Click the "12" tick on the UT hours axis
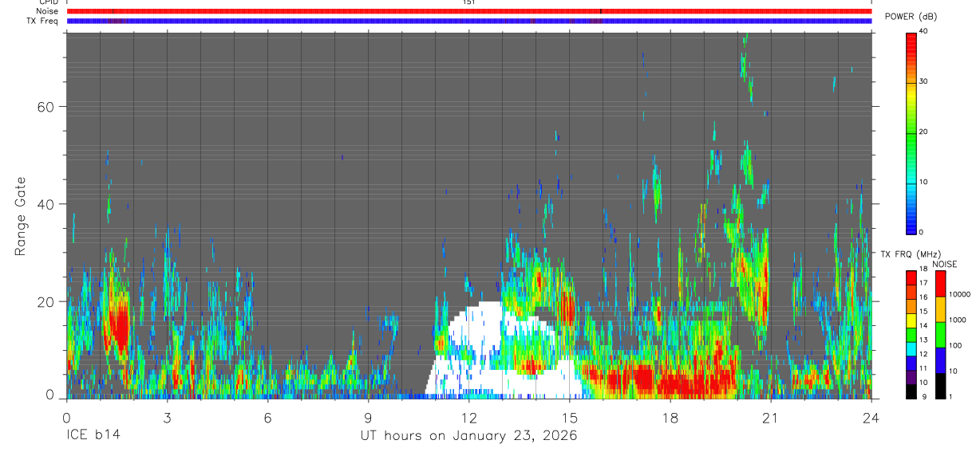The height and width of the screenshot is (452, 980). tap(469, 417)
